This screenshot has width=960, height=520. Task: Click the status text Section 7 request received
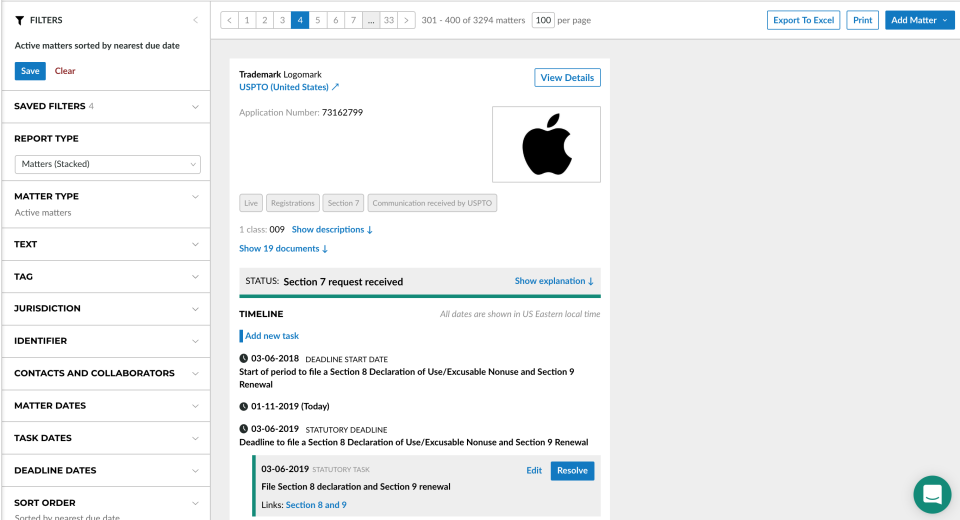[343, 282]
